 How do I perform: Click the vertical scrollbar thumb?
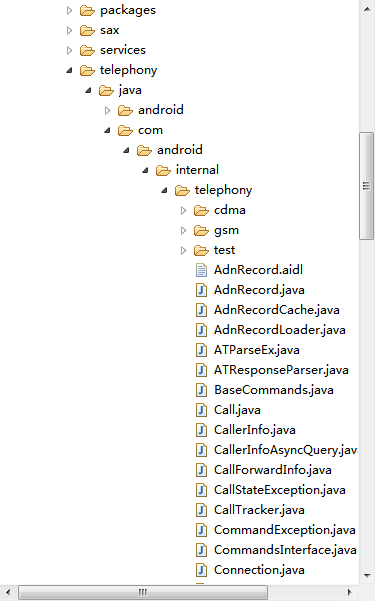(366, 186)
